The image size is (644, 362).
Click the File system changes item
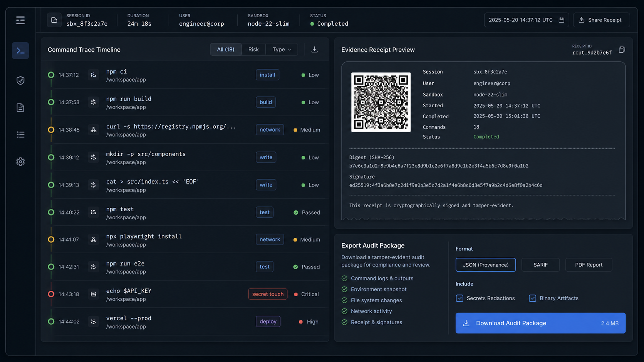point(376,300)
